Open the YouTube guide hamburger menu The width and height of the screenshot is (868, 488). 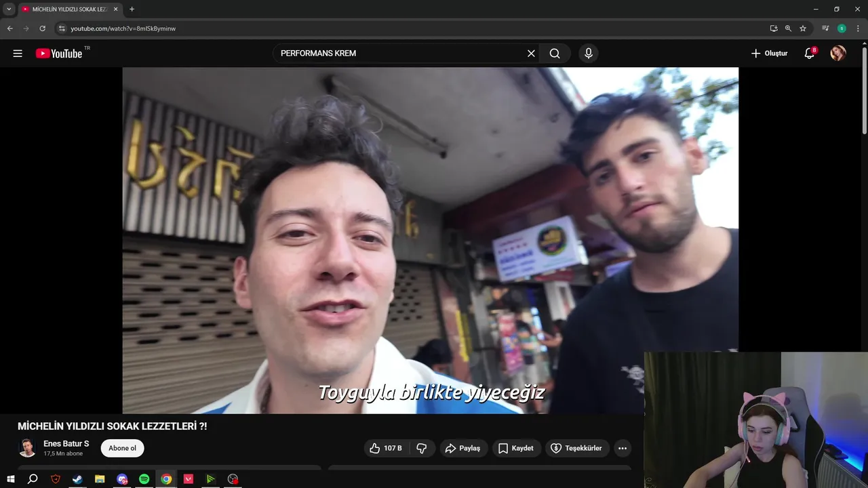point(18,54)
